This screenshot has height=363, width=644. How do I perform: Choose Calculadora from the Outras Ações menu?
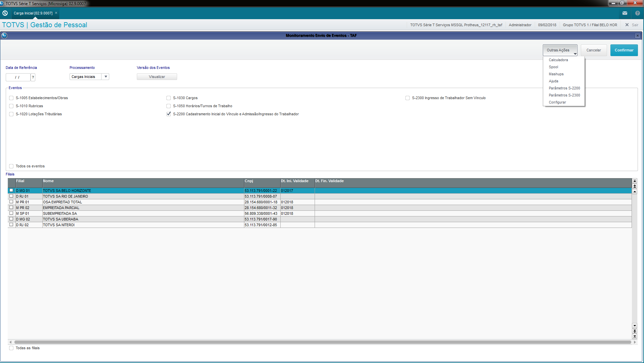(x=558, y=60)
